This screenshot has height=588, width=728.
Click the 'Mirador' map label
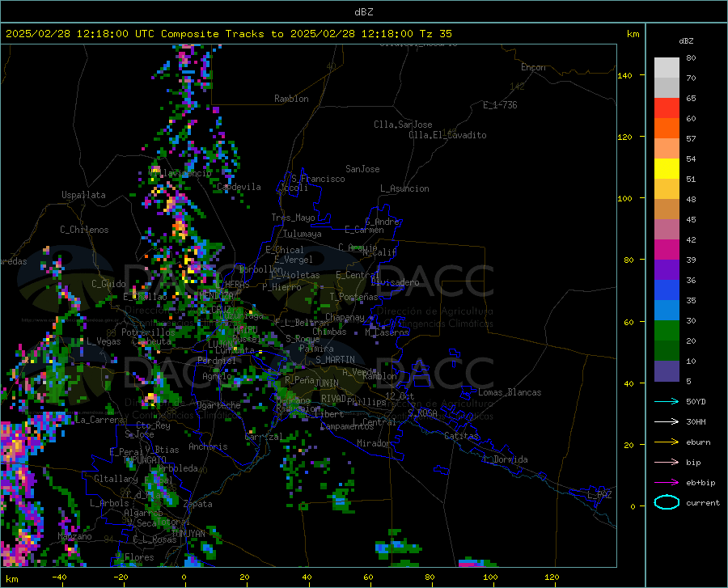374,443
